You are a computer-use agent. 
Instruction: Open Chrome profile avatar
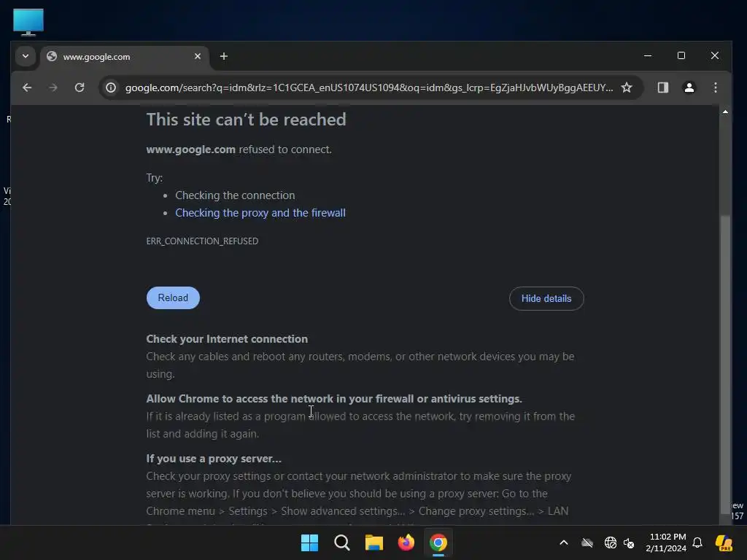tap(689, 87)
